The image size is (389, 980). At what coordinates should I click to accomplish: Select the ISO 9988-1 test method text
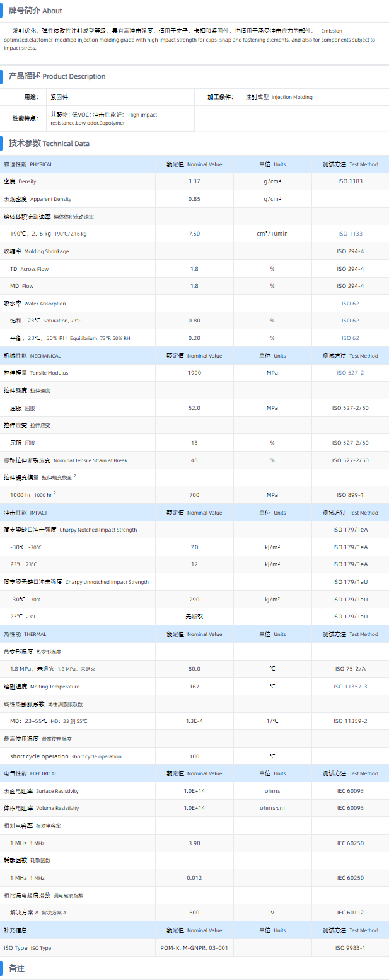coord(350,947)
